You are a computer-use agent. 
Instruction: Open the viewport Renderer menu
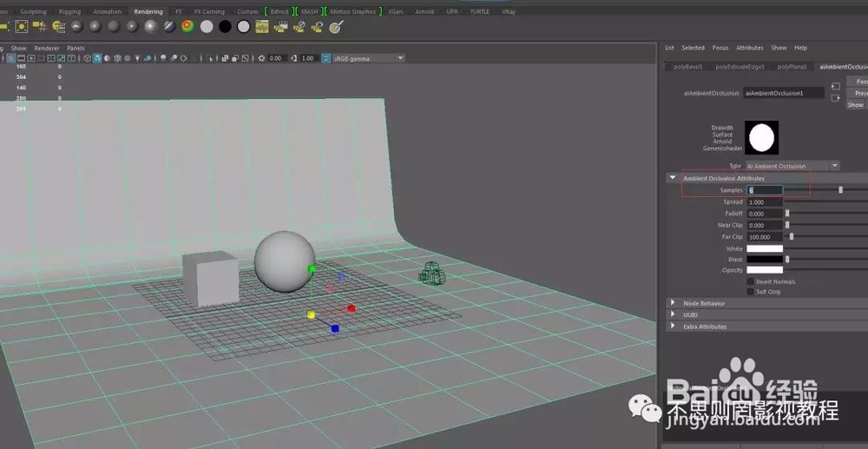47,48
